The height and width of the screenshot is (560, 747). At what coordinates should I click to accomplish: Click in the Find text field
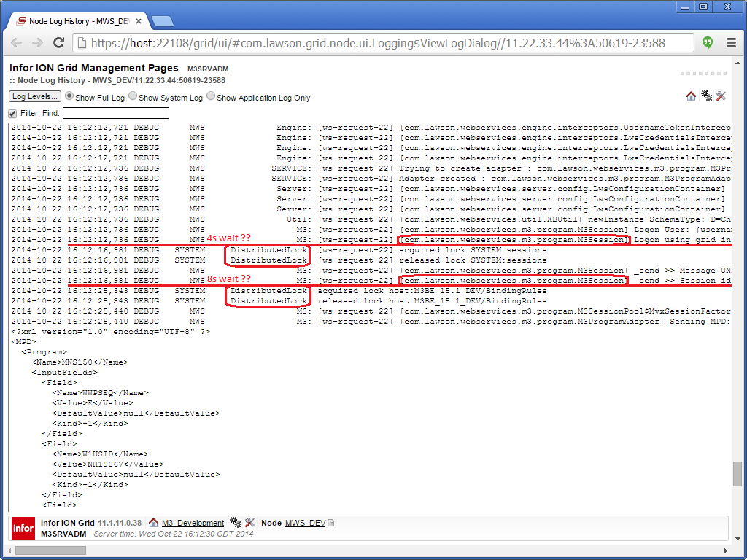click(x=115, y=113)
